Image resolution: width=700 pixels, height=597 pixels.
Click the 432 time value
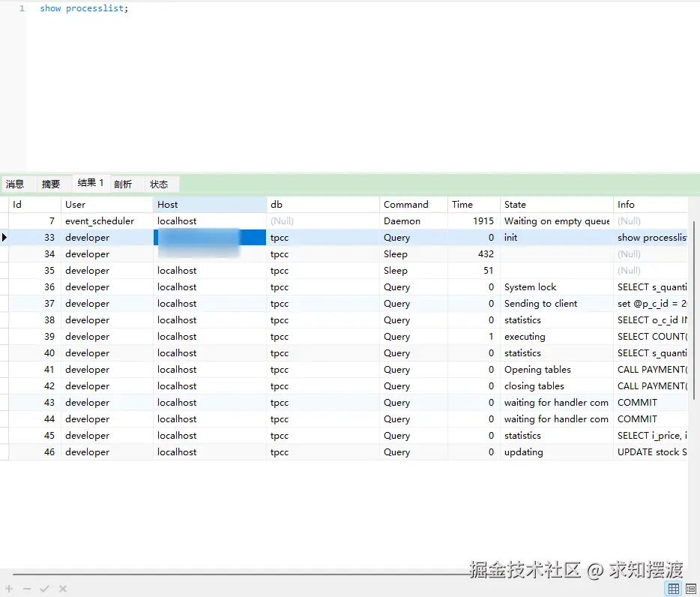(474, 254)
